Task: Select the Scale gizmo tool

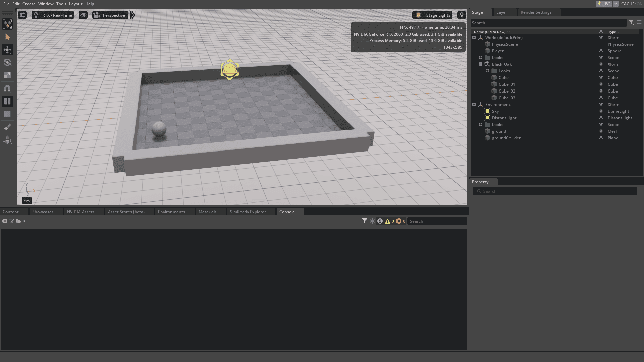Action: pyautogui.click(x=7, y=75)
